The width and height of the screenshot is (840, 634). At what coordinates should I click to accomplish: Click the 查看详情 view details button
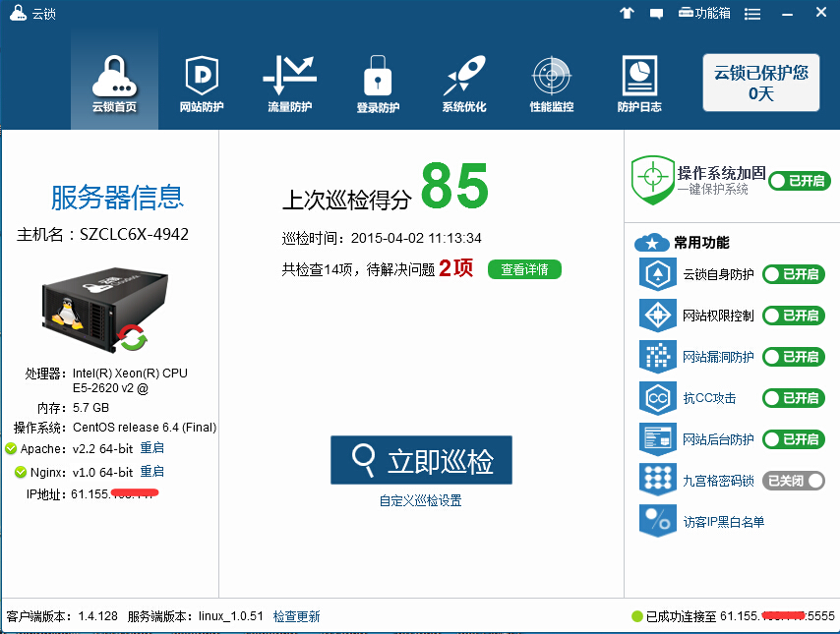pos(524,269)
